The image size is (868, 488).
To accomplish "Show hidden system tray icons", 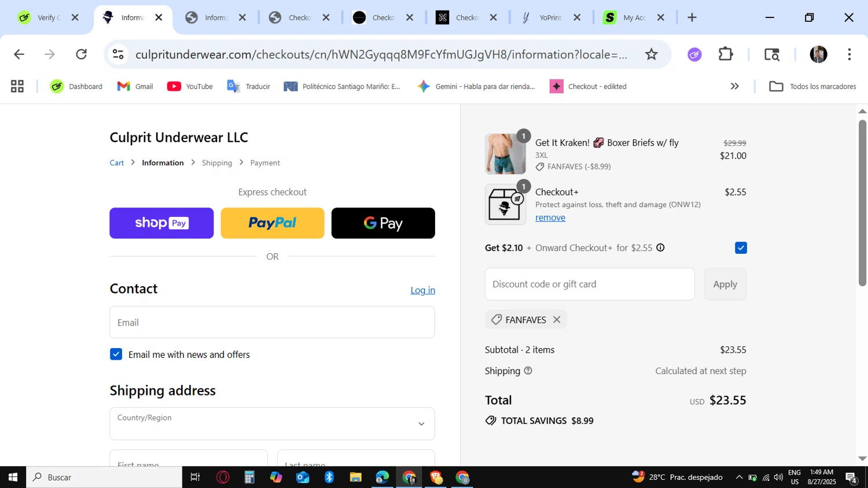I will pos(739,477).
